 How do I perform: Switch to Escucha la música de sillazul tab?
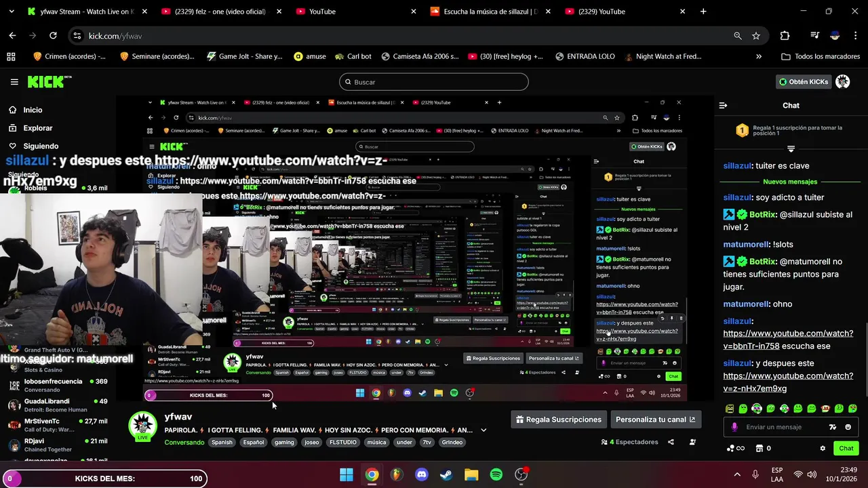pos(490,12)
